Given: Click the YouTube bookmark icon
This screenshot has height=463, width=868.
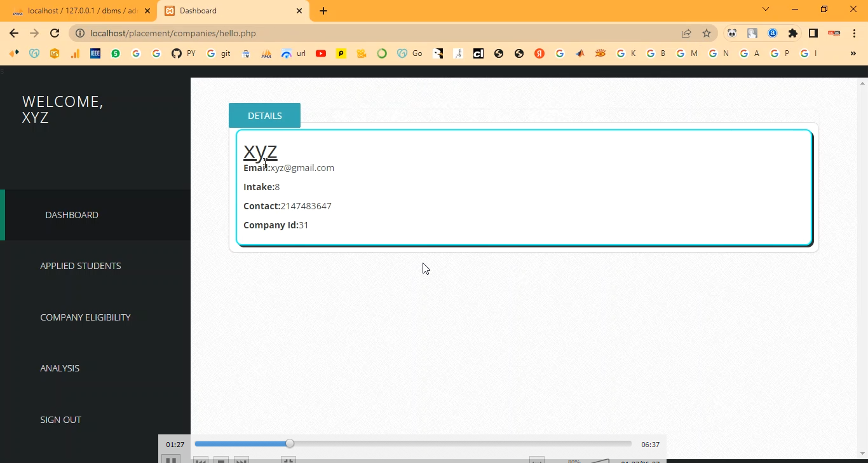Looking at the screenshot, I should click(x=321, y=53).
